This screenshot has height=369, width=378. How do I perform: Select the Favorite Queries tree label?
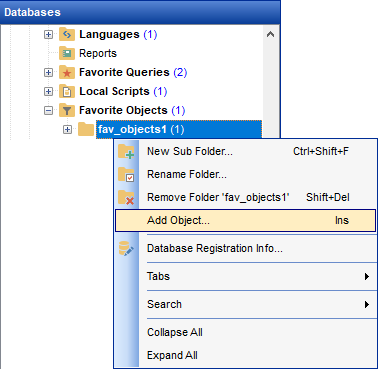(x=133, y=72)
